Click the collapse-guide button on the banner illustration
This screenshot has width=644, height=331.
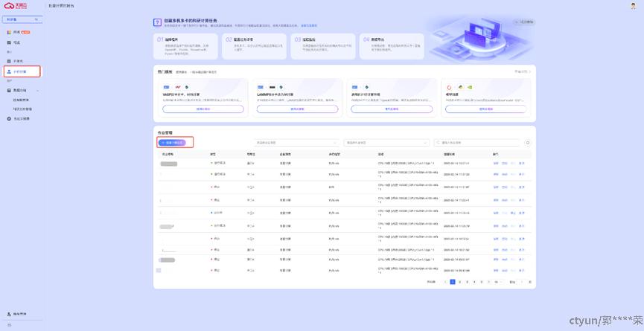(x=525, y=22)
